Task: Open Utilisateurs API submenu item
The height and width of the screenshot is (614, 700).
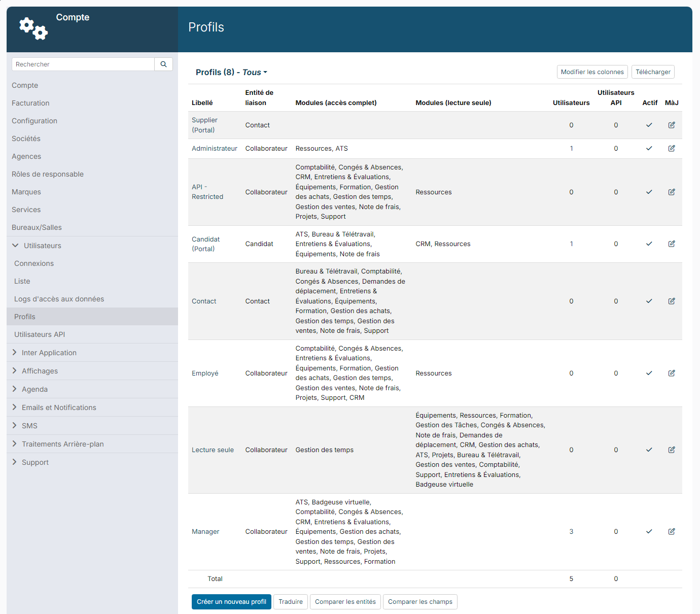Action: tap(40, 334)
